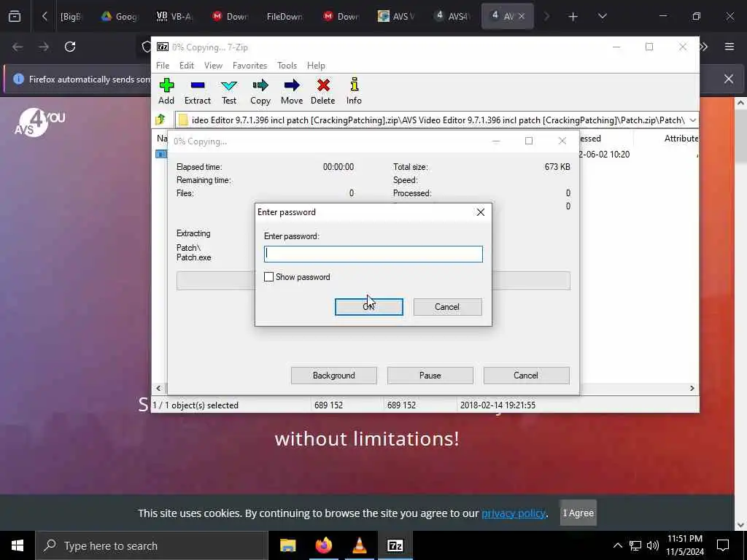
Task: Close the active AV tab
Action: [x=522, y=17]
